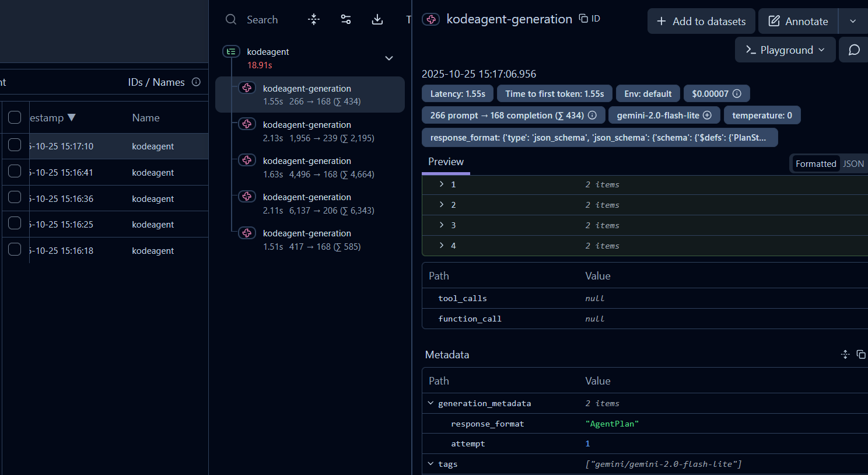Screen dimensions: 868x475
Task: Click the temperature: 0 badge
Action: click(762, 116)
